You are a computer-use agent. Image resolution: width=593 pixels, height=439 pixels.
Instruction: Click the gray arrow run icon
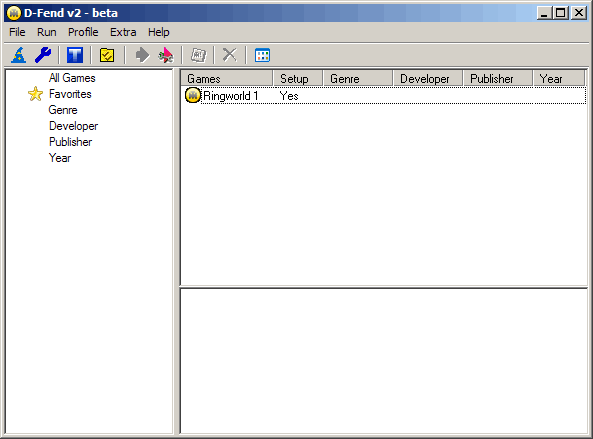tap(142, 55)
